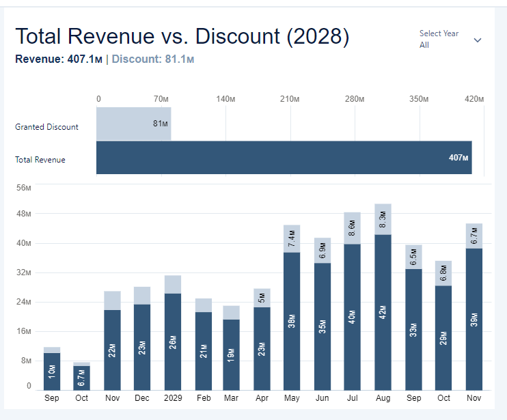This screenshot has width=507, height=420.
Task: Select the Granted Discount 81M horizontal bar
Action: point(133,124)
